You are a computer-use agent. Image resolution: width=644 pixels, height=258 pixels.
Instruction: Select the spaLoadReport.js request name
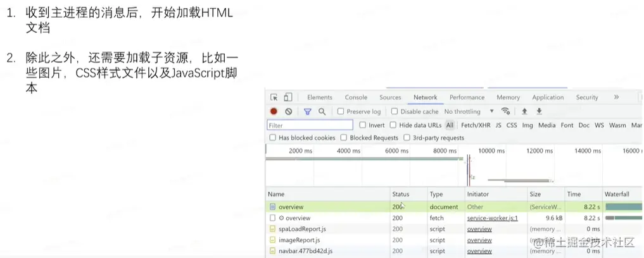coord(302,229)
